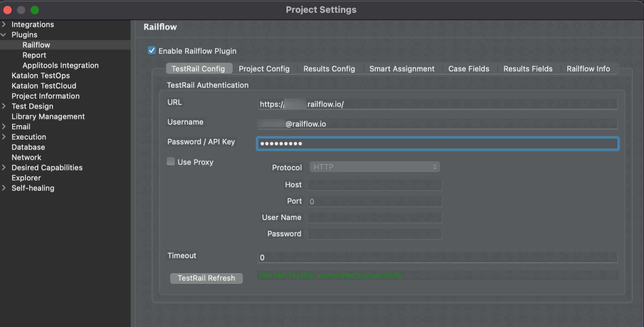The height and width of the screenshot is (327, 644).
Task: Open Katalon TestCloud settings
Action: click(44, 86)
